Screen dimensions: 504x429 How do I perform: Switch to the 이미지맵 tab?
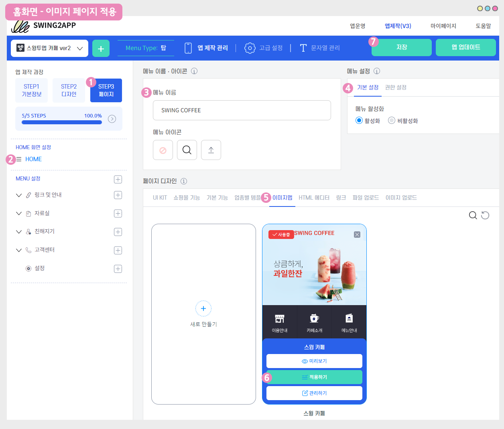(282, 198)
